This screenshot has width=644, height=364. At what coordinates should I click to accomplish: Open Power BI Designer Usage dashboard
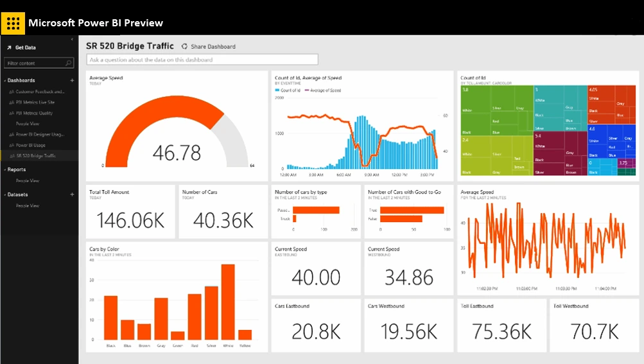pyautogui.click(x=40, y=134)
